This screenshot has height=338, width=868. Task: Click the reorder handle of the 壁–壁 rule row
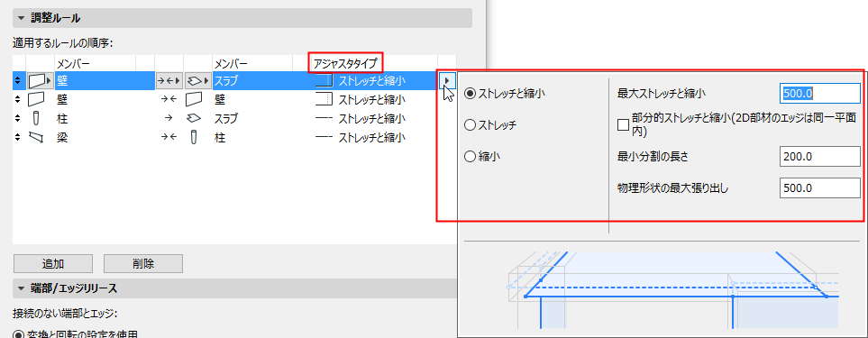pyautogui.click(x=18, y=99)
